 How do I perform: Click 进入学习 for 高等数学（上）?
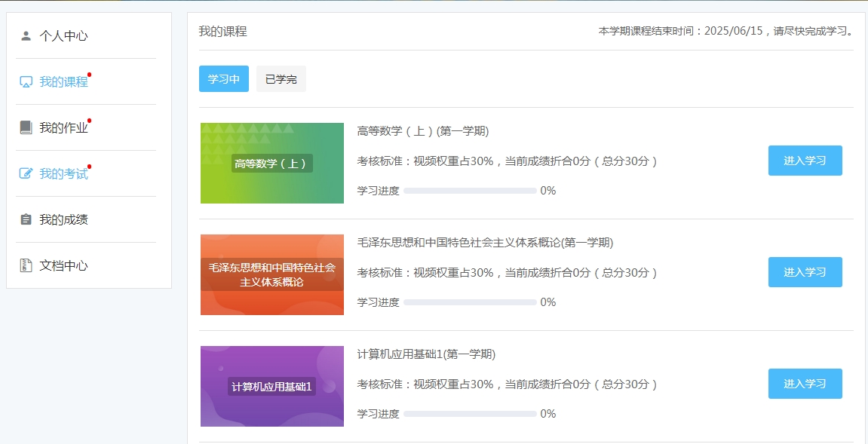coord(805,161)
